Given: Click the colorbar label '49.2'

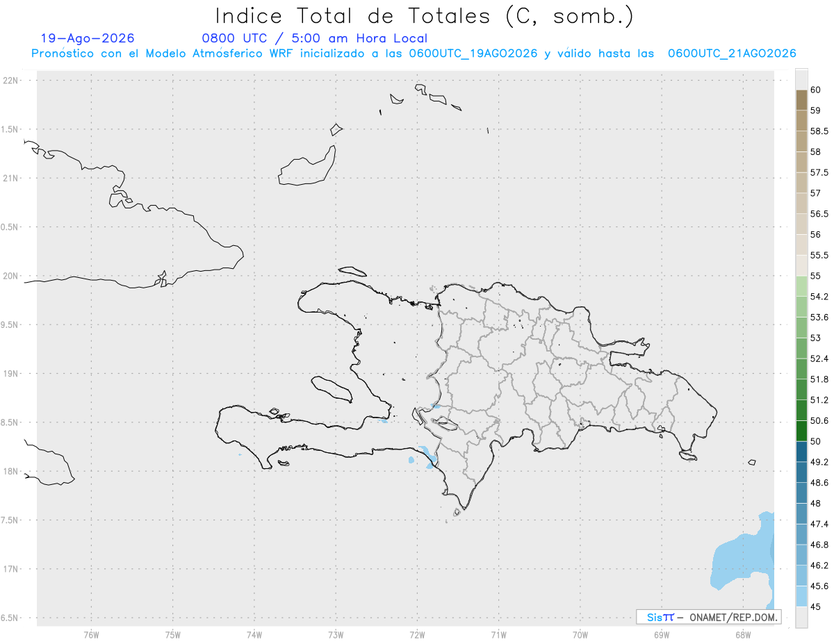Looking at the screenshot, I should 819,462.
